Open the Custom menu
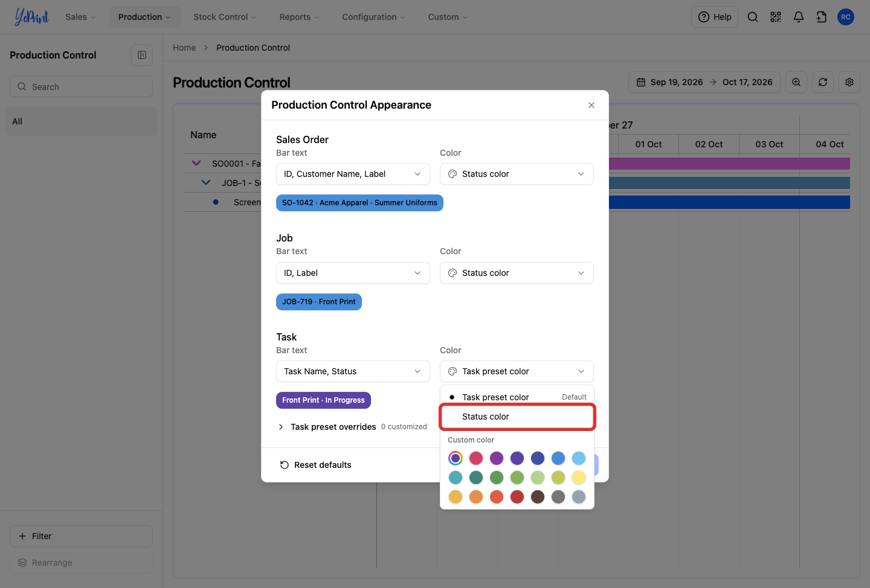Viewport: 870px width, 588px height. click(x=448, y=17)
